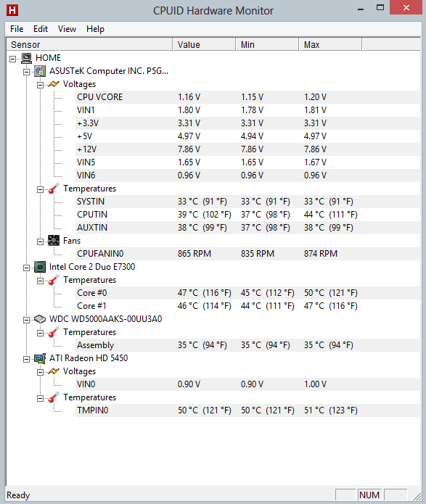Select the Fans icon under motherboard
This screenshot has width=426, height=504.
pyautogui.click(x=54, y=241)
